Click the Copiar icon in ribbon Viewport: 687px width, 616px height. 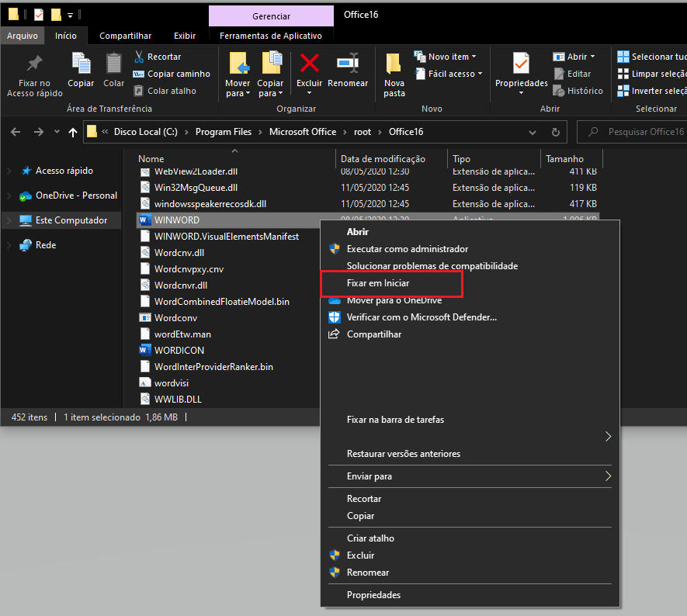click(x=81, y=64)
